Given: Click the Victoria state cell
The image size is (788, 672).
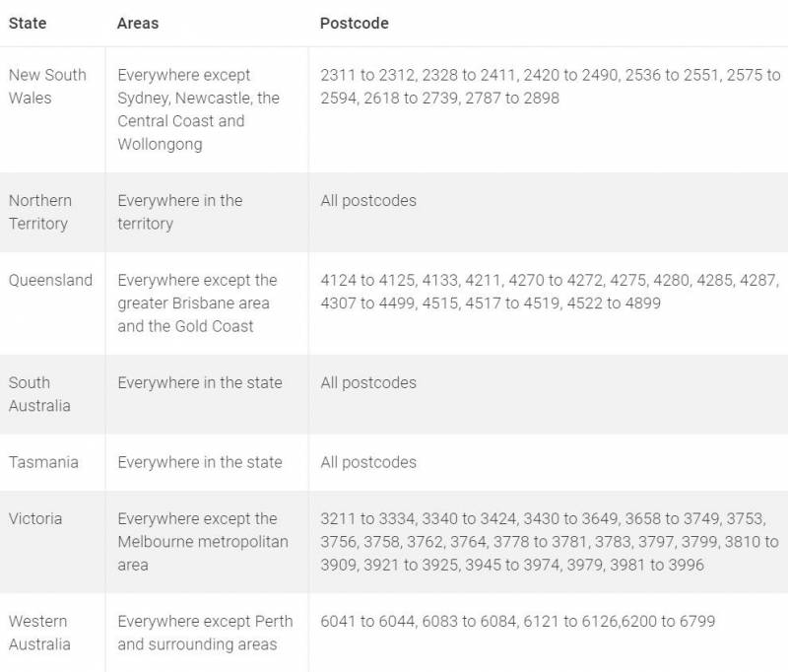Looking at the screenshot, I should point(35,518).
